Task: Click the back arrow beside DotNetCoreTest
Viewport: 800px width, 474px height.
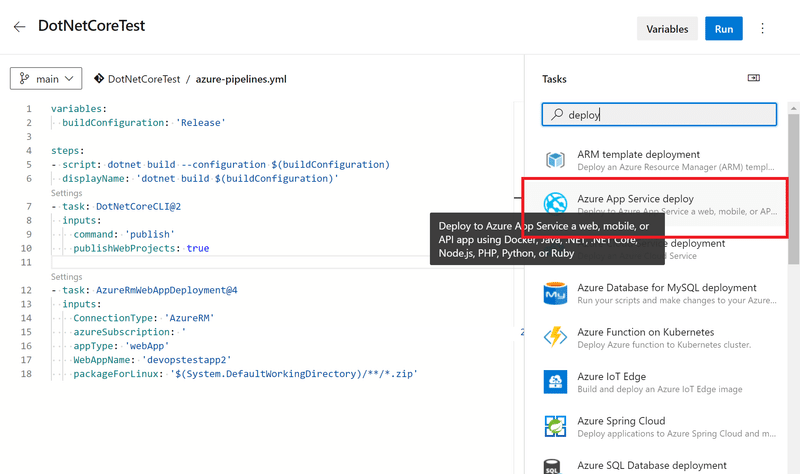Action: tap(20, 28)
